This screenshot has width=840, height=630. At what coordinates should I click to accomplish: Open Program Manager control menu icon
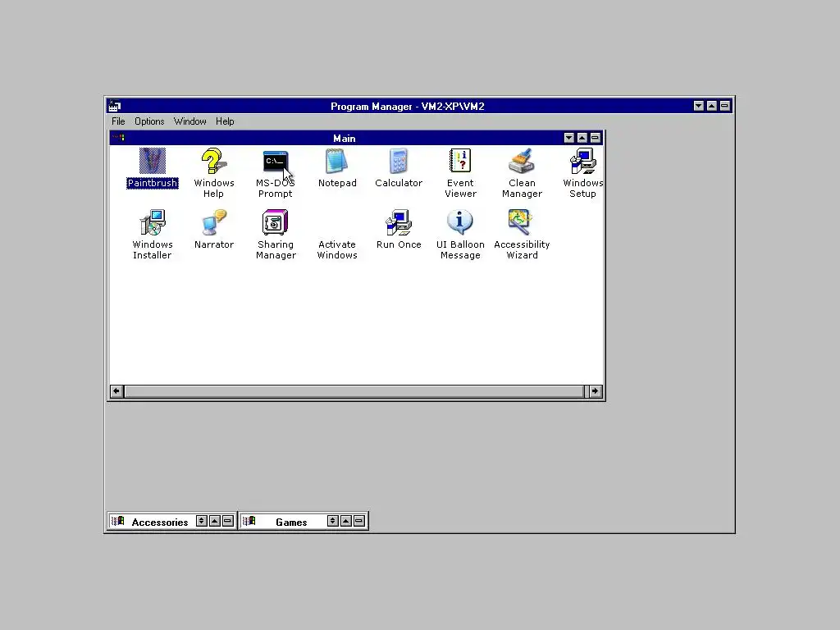pos(114,106)
